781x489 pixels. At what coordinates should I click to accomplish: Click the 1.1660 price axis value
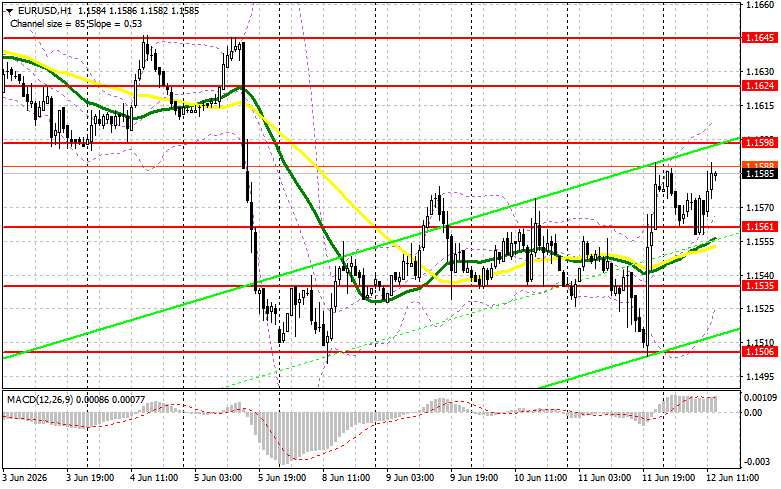tap(760, 4)
